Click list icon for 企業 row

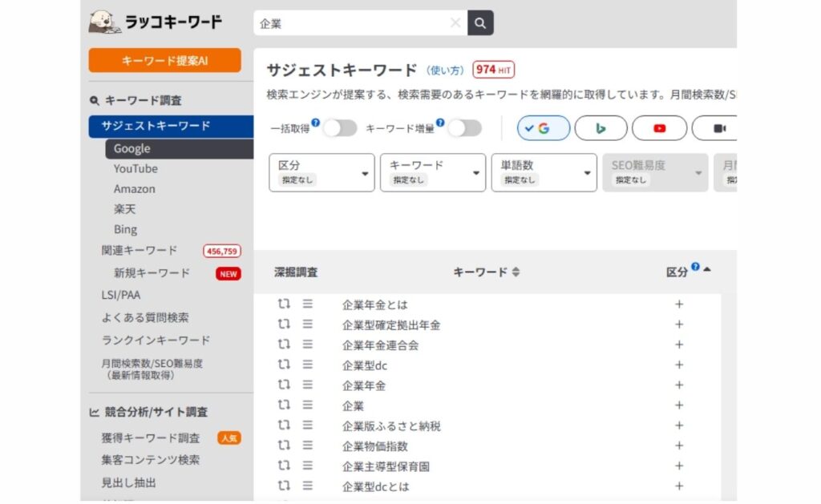pos(307,405)
